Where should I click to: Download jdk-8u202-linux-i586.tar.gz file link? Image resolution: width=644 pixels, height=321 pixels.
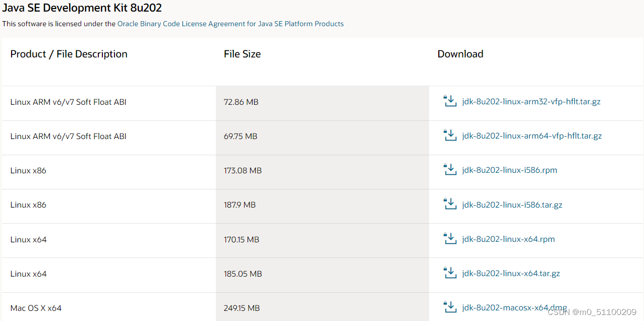[512, 205]
